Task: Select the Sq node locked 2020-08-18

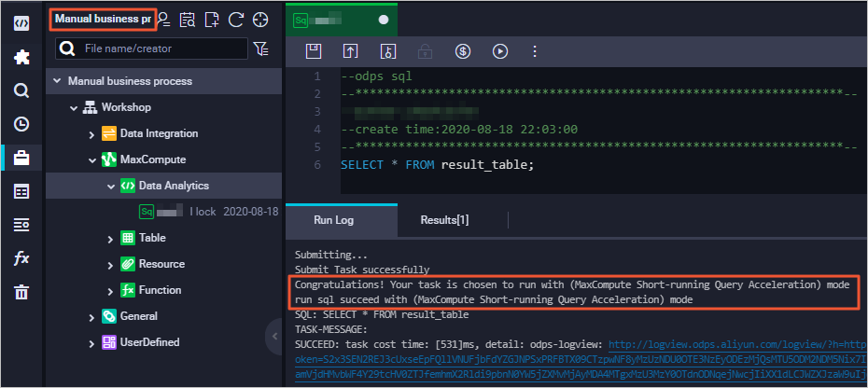Action: [163, 212]
